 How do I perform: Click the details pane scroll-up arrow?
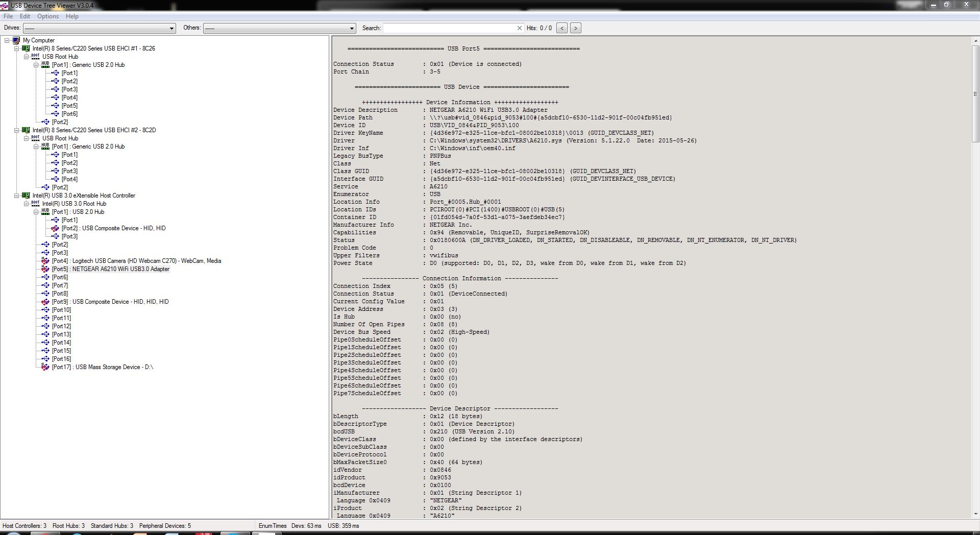(x=975, y=41)
